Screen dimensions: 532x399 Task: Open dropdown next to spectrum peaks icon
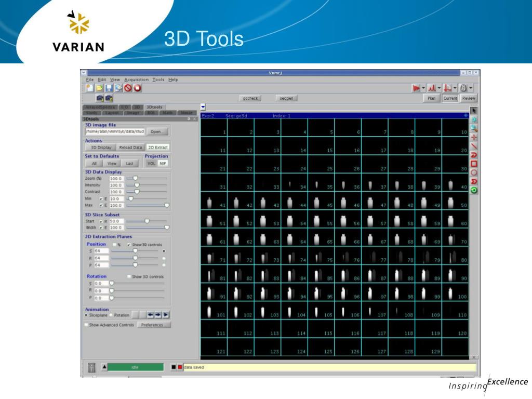coord(439,88)
